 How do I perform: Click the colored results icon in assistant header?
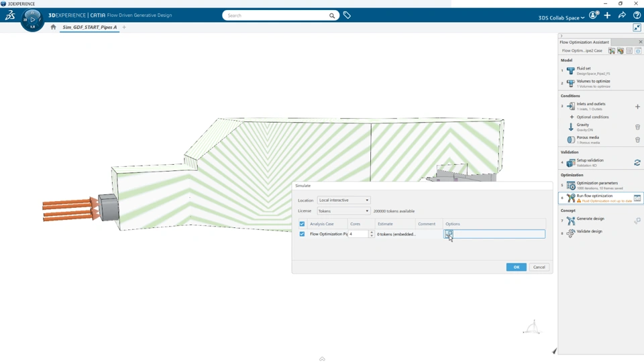tap(620, 50)
